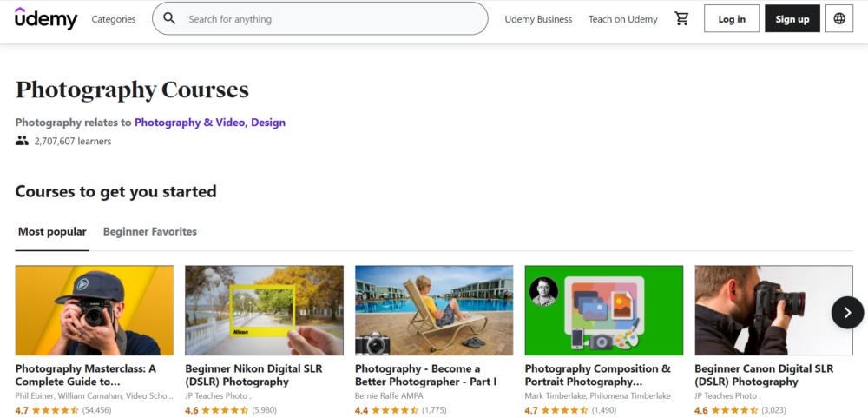
Task: Click the Udemy logo
Action: (x=46, y=19)
